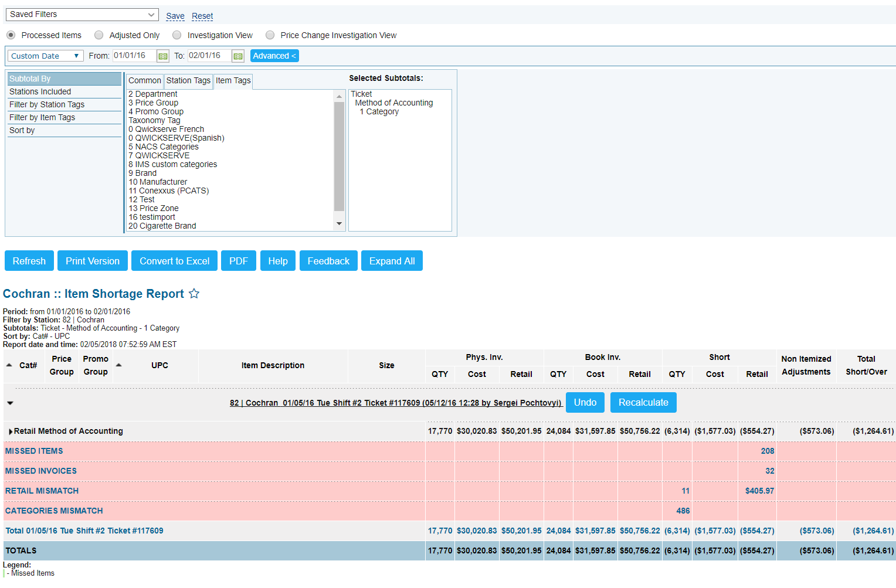Click the star to favorite the Item Shortage Report
This screenshot has height=588, width=896.
(194, 293)
